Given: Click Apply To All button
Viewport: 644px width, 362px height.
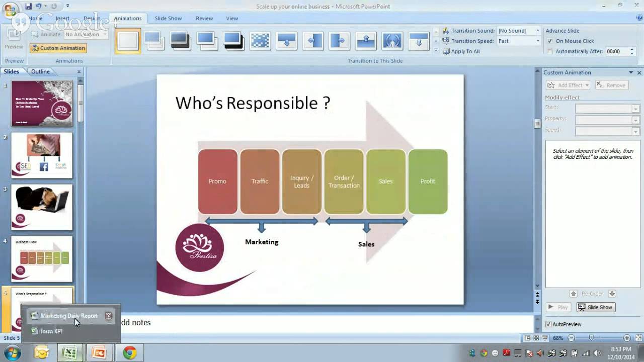Looking at the screenshot, I should 461,51.
